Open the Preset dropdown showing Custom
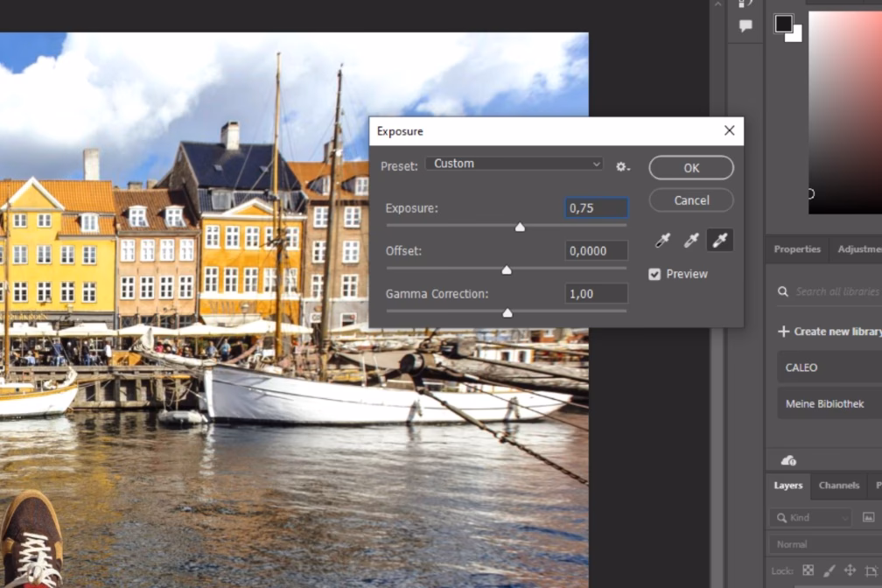 514,164
